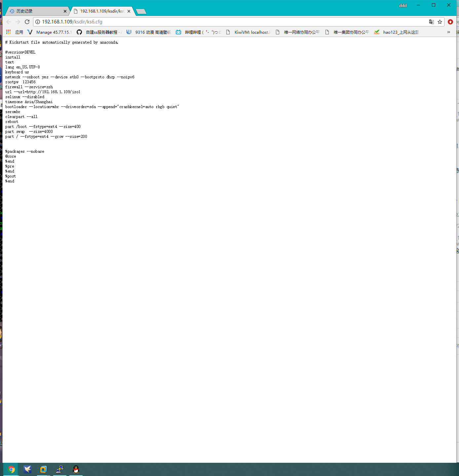Image resolution: width=459 pixels, height=476 pixels.
Task: Click the url --url=http://192.168.1.109/iso1 line
Action: (43, 92)
